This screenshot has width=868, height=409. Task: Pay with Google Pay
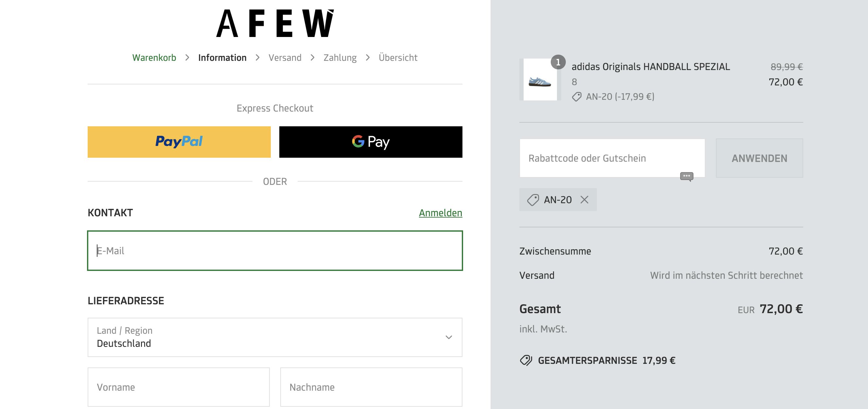(x=371, y=142)
